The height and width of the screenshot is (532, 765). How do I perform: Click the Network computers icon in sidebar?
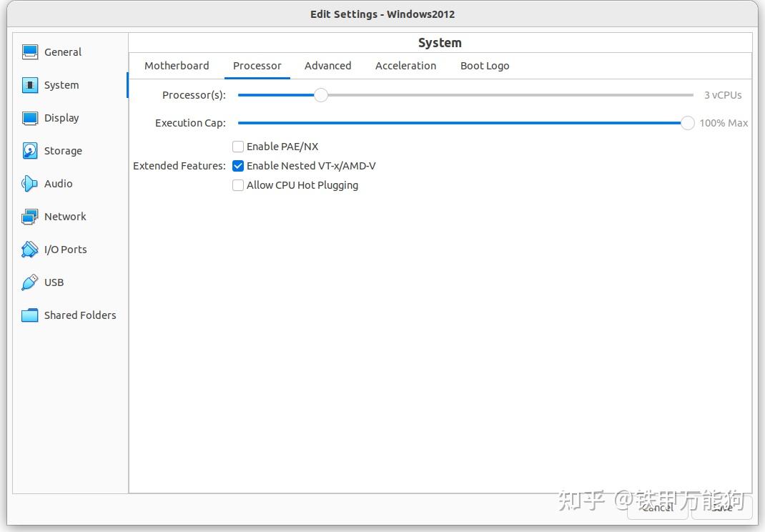30,217
